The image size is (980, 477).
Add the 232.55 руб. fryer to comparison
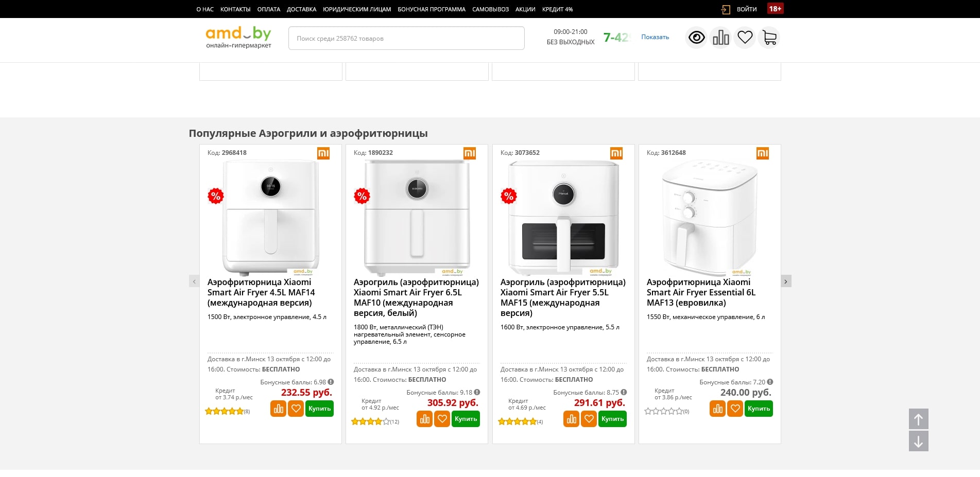click(278, 409)
